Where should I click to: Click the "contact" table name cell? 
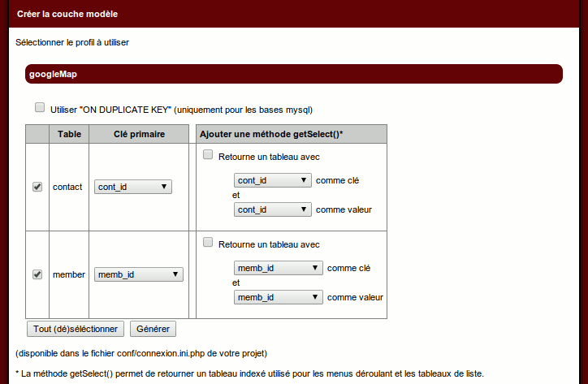pos(67,187)
